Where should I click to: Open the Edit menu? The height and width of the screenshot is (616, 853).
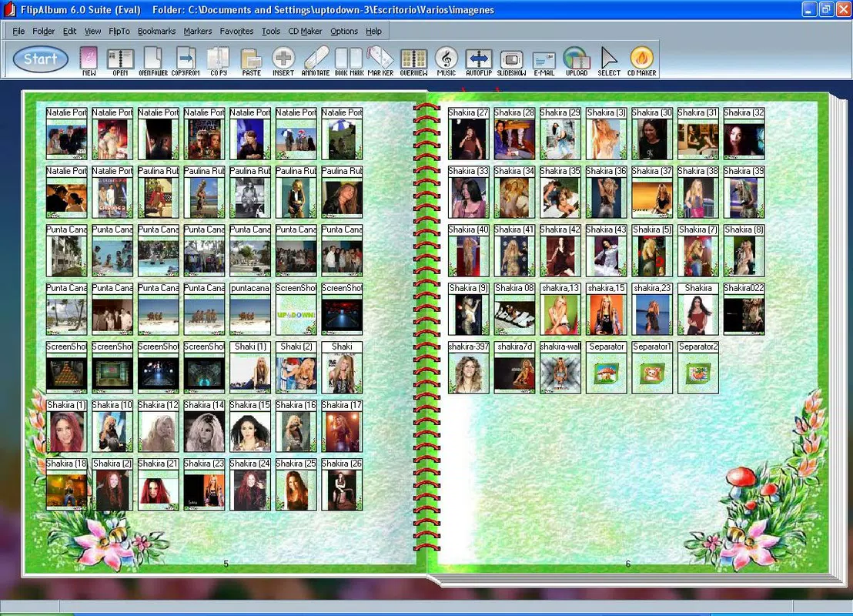coord(69,31)
